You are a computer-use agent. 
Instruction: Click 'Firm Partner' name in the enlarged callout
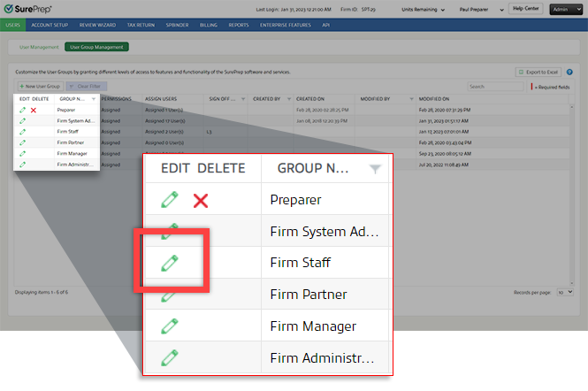tap(309, 295)
